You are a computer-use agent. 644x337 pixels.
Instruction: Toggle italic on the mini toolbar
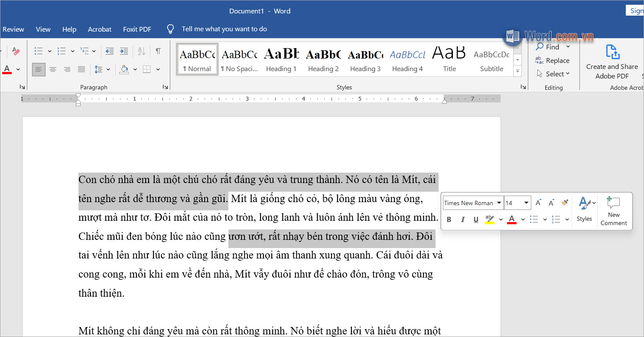coord(462,219)
